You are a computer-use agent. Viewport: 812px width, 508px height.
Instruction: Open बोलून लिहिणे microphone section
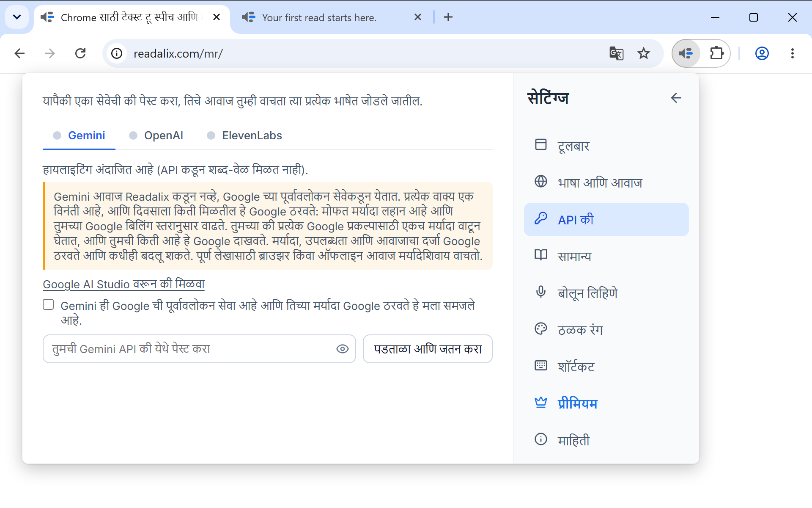(x=606, y=293)
